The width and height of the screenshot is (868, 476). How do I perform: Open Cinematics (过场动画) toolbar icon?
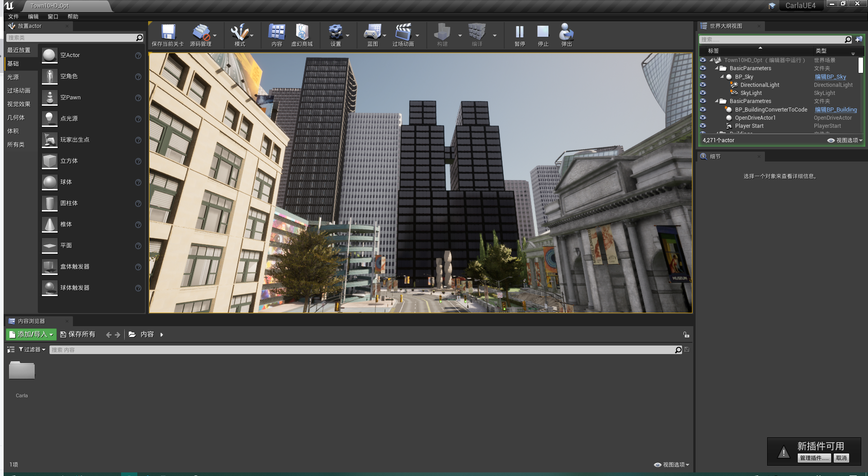403,35
